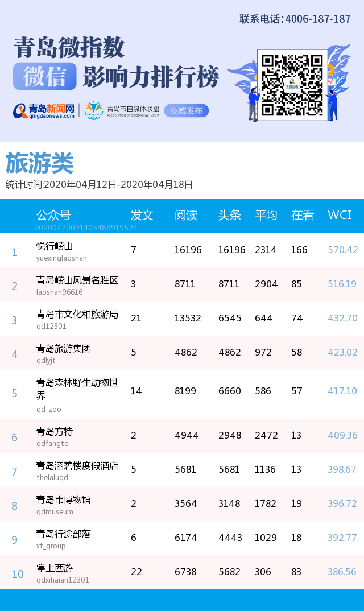Click the 青岛旅游集团 account name

[64, 349]
